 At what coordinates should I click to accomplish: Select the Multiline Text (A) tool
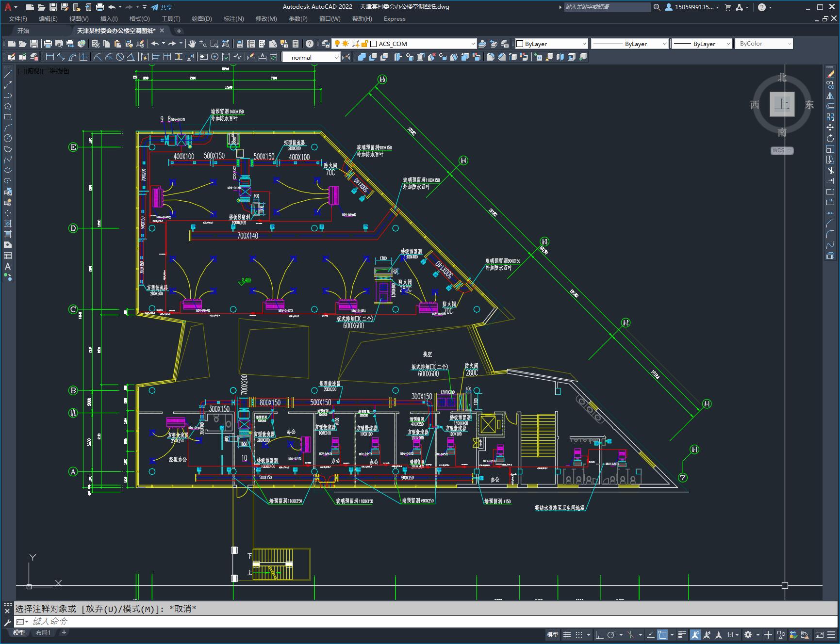coord(8,266)
